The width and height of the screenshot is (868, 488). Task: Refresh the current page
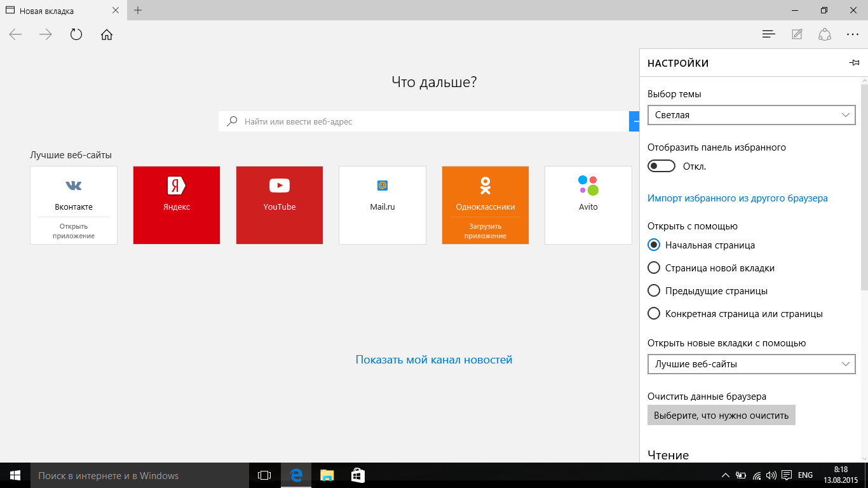76,34
